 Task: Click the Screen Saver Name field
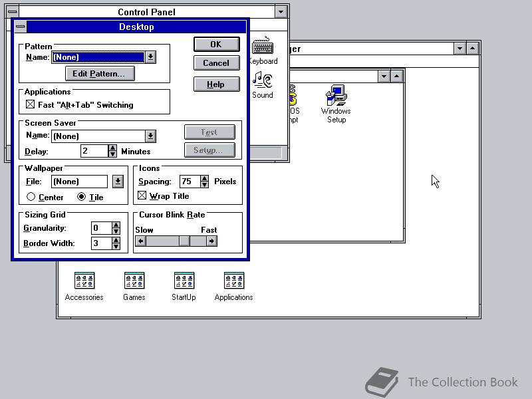[x=98, y=136]
